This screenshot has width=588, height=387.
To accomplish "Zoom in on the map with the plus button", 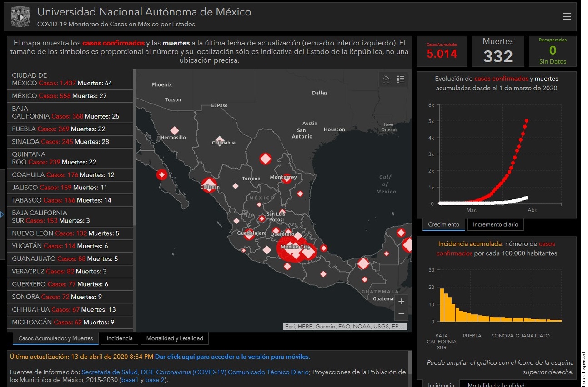I will [x=401, y=301].
